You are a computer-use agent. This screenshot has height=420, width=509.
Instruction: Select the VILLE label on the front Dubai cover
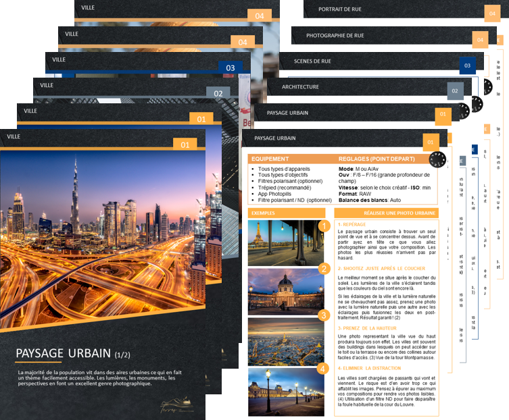14,136
